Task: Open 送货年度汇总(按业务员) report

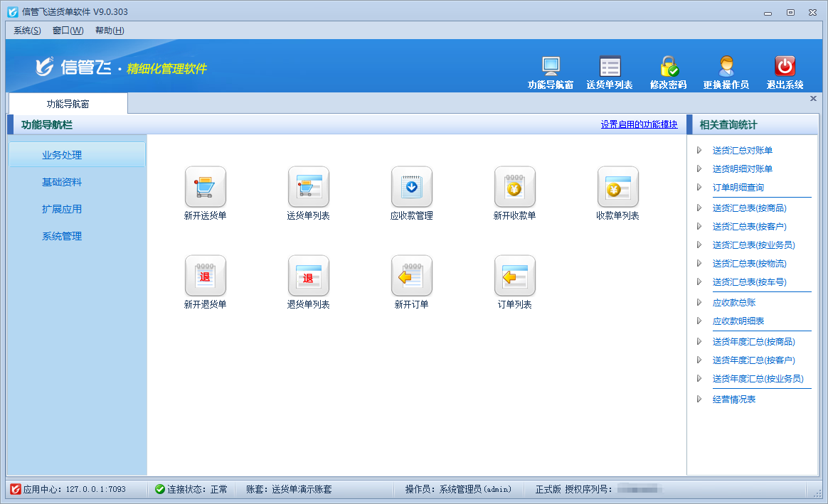Action: 758,378
